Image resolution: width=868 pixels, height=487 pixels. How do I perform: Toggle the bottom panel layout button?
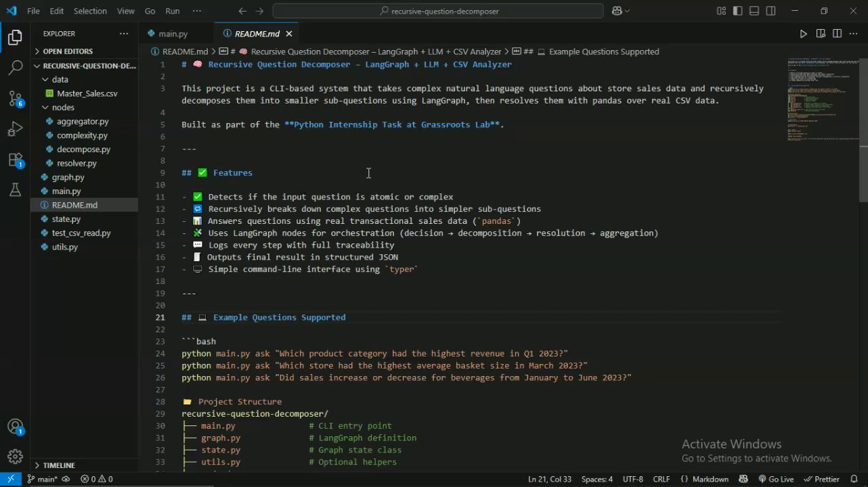pos(754,11)
